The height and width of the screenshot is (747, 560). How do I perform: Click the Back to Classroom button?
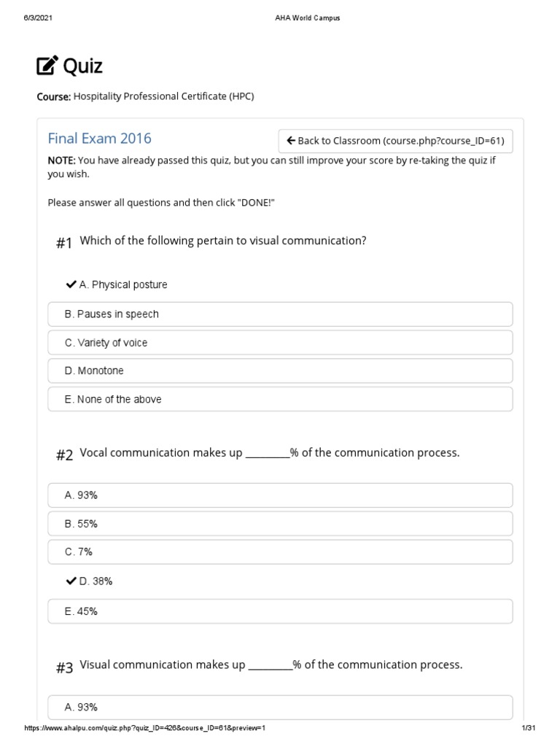point(395,141)
